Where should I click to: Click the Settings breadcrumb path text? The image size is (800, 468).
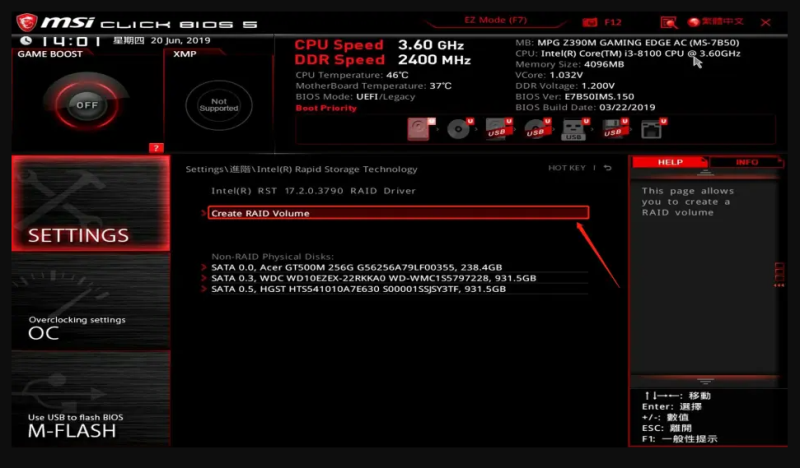click(x=301, y=169)
